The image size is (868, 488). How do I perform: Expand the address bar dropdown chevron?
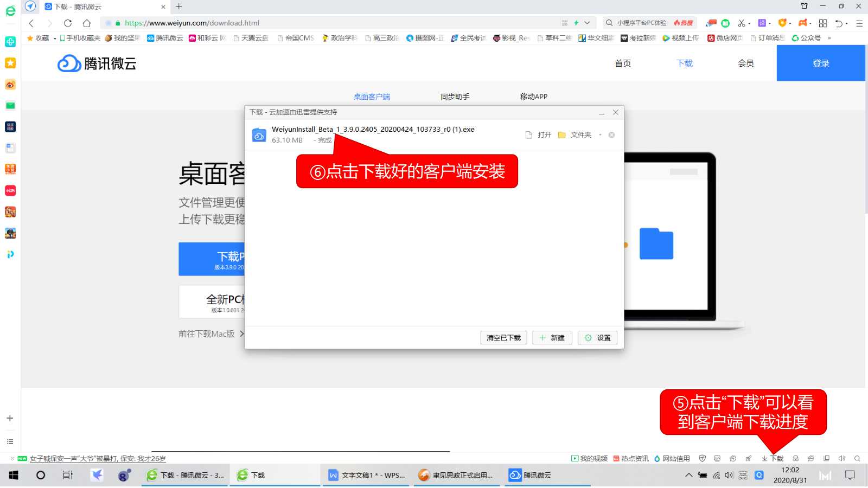pos(587,23)
